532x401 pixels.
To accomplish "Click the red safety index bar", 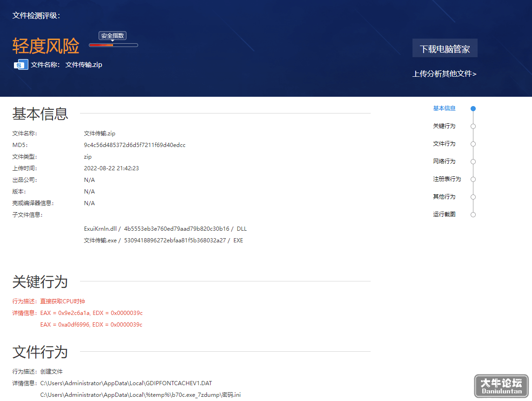I will pyautogui.click(x=113, y=45).
